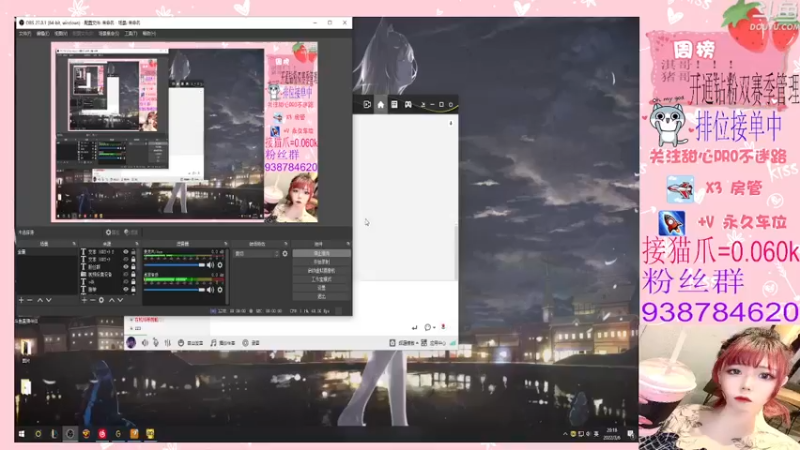Pop out the controls dock header icon
The height and width of the screenshot is (450, 800).
[x=348, y=244]
